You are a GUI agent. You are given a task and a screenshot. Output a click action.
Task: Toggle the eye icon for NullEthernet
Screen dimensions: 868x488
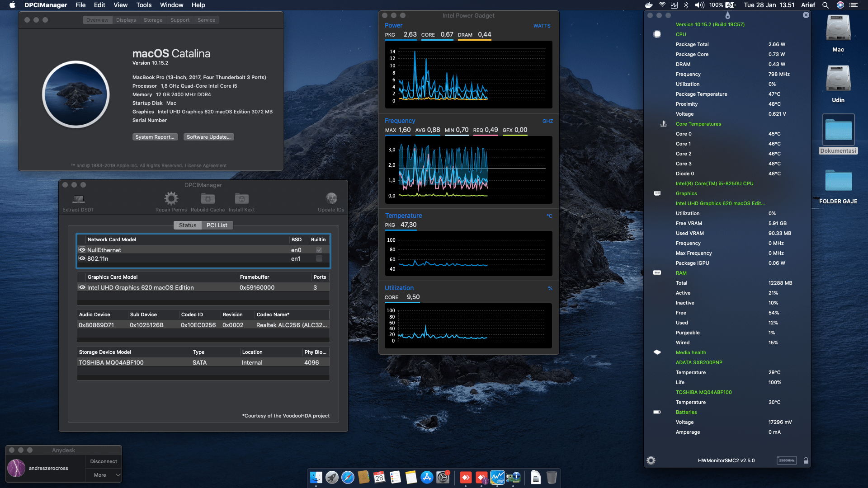click(82, 250)
